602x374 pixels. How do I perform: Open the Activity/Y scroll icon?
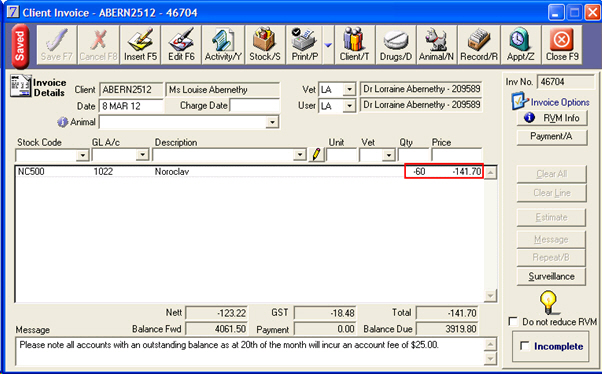point(223,45)
